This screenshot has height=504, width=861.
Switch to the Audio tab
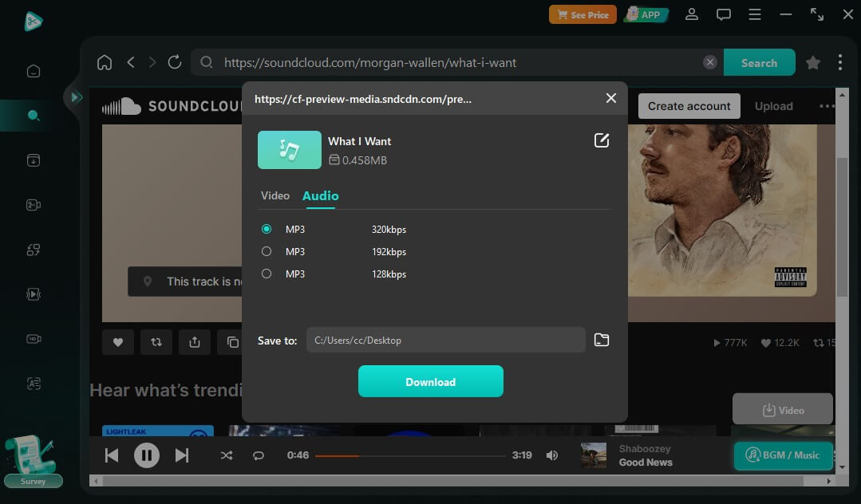click(x=320, y=196)
